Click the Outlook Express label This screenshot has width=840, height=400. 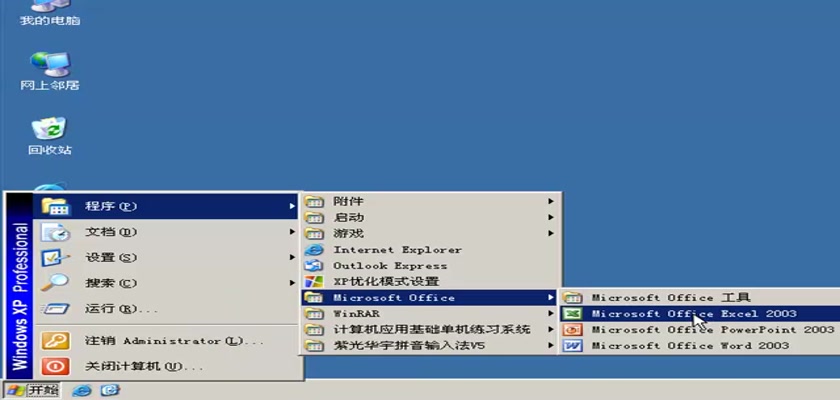point(390,266)
